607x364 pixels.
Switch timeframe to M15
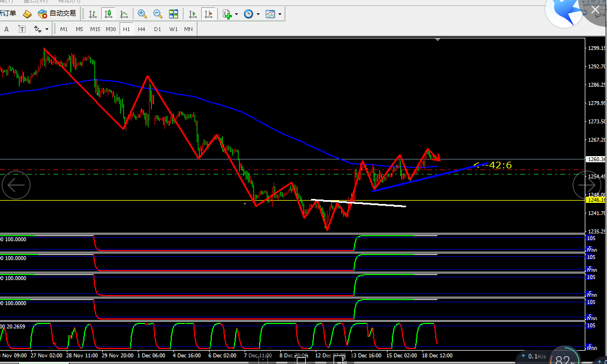(95, 29)
